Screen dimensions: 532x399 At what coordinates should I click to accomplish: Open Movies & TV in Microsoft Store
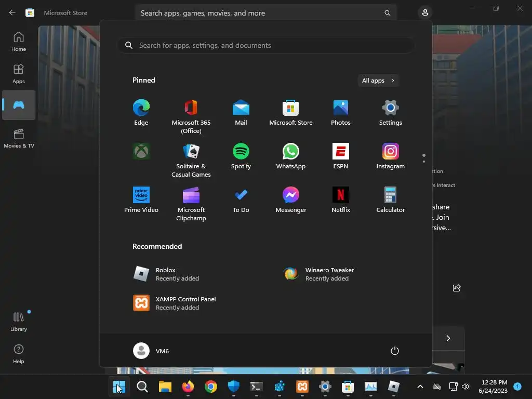tap(19, 138)
